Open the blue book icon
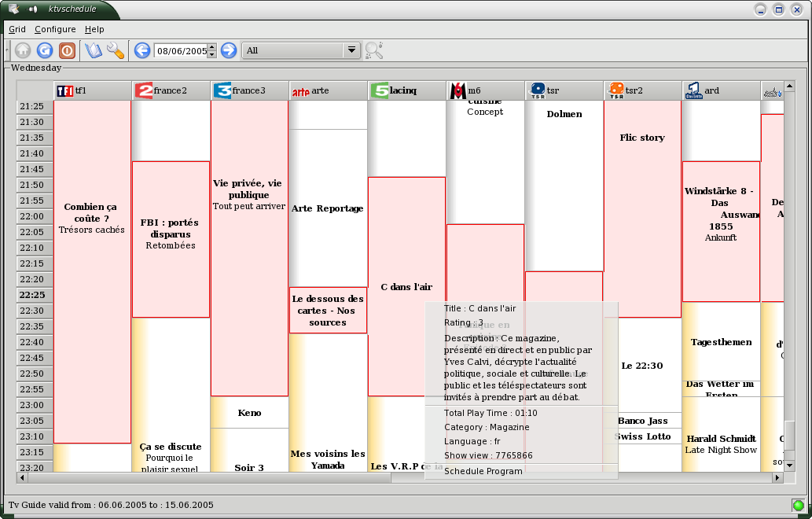The height and width of the screenshot is (519, 812). pyautogui.click(x=94, y=50)
